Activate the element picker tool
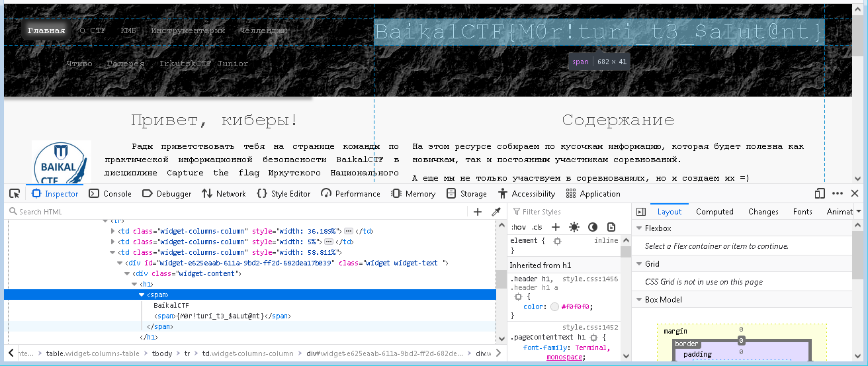Image resolution: width=868 pixels, height=366 pixels. (15, 194)
